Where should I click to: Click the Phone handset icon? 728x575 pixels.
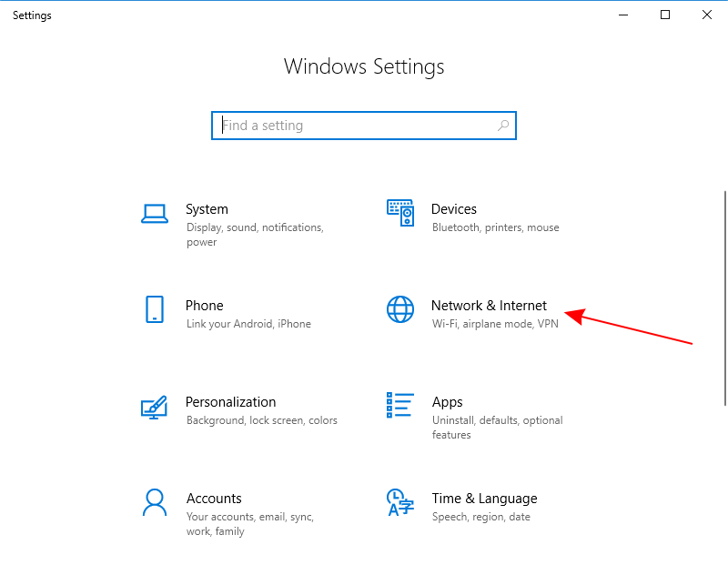[x=155, y=309]
